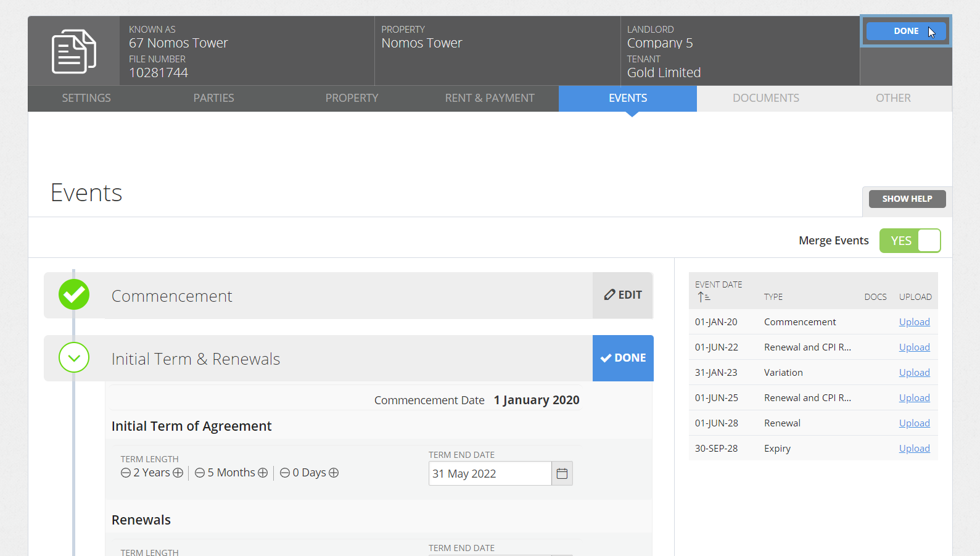Screen dimensions: 980x556
Task: Upload document for 30-SEP-28 Expiry event
Action: coord(914,449)
